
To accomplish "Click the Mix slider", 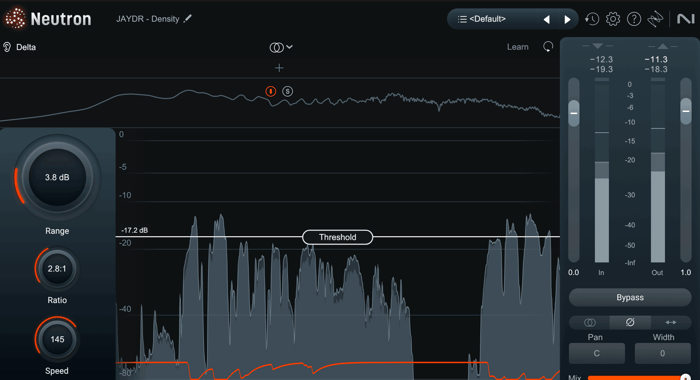I will [x=639, y=378].
